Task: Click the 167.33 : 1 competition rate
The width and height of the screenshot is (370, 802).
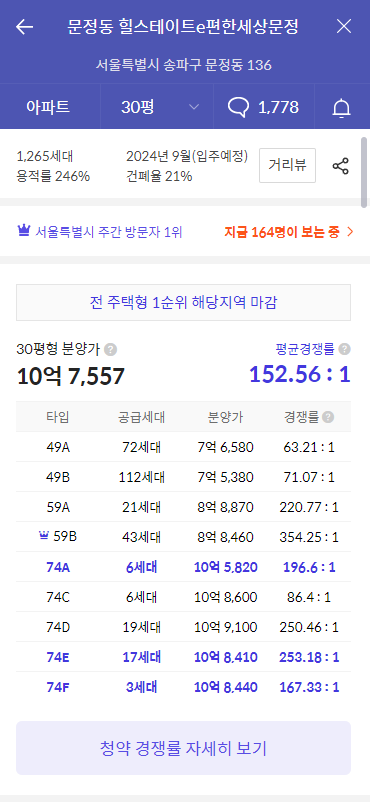Action: (309, 687)
